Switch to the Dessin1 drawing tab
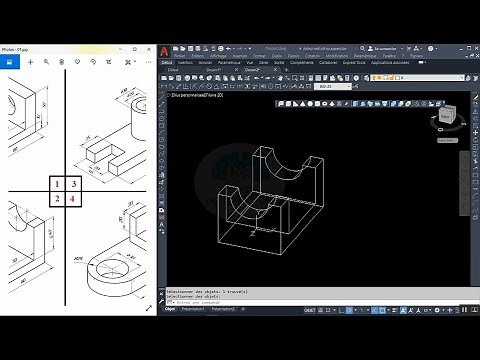Image resolution: width=480 pixels, height=360 pixels. click(x=213, y=70)
